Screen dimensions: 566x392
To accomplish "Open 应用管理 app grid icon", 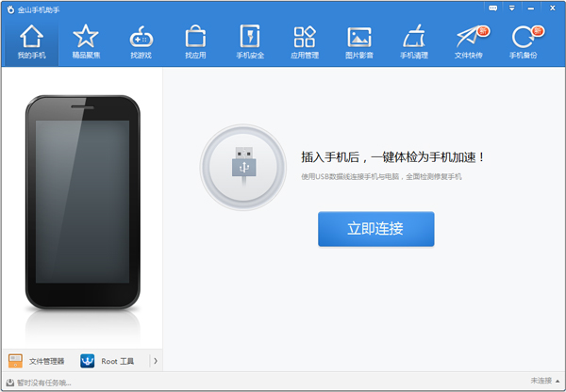I will click(x=305, y=41).
